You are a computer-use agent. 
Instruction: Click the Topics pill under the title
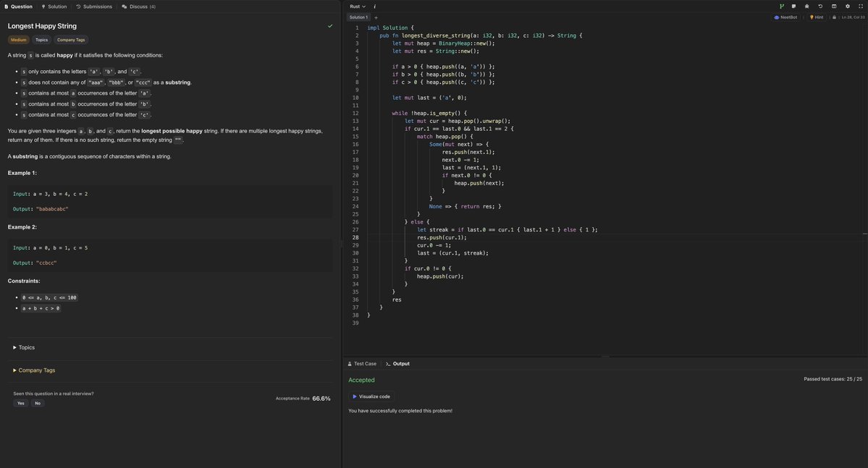pyautogui.click(x=41, y=40)
